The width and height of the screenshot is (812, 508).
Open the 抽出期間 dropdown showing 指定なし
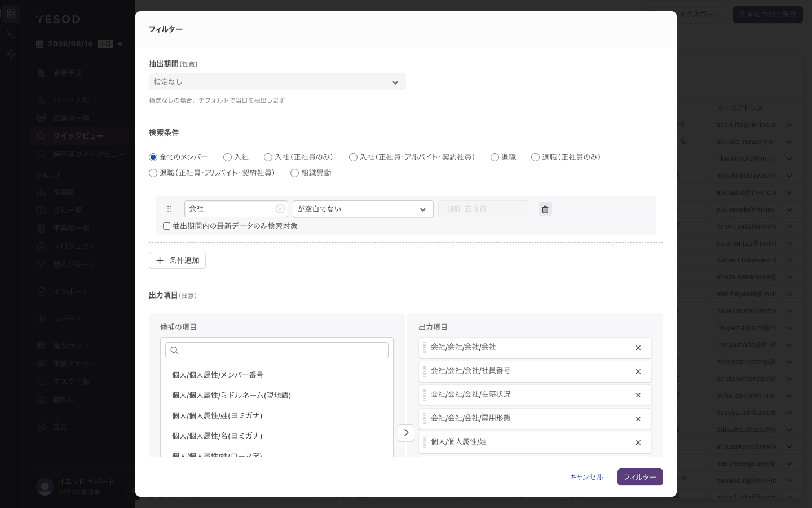(277, 82)
